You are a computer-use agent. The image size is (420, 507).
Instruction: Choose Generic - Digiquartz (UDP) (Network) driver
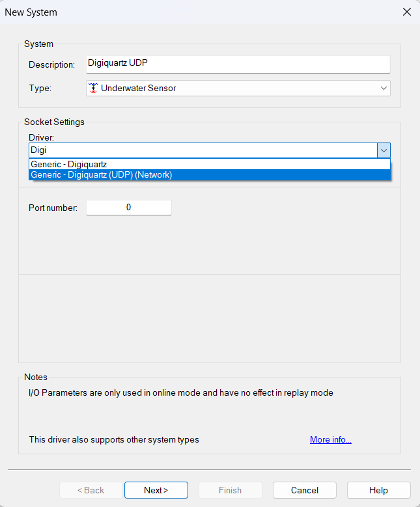(x=102, y=174)
